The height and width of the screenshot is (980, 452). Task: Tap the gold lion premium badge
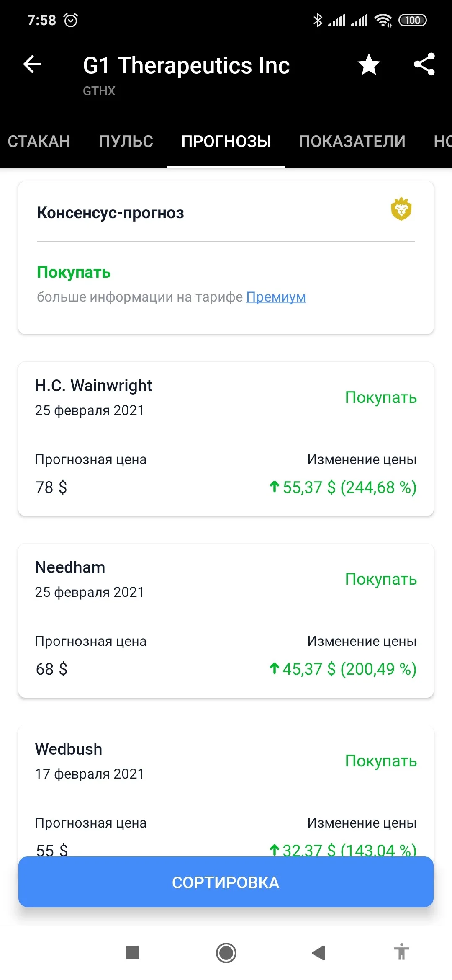tap(401, 209)
